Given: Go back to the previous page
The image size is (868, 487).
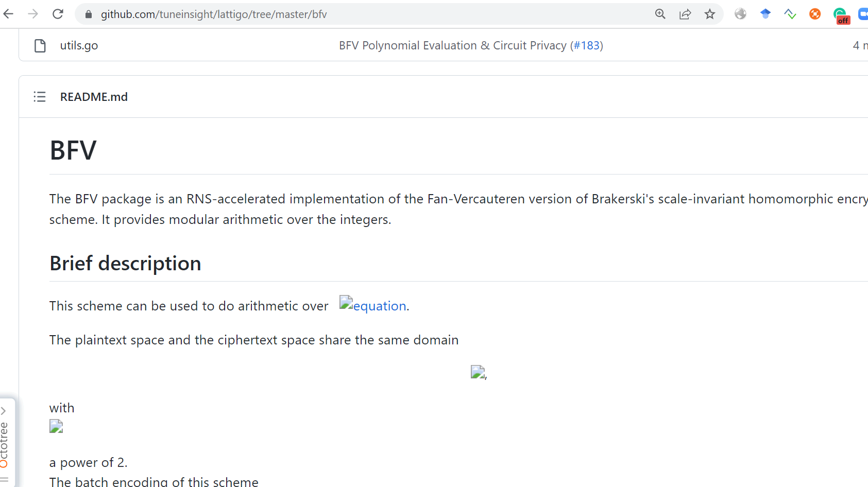Looking at the screenshot, I should 8,14.
